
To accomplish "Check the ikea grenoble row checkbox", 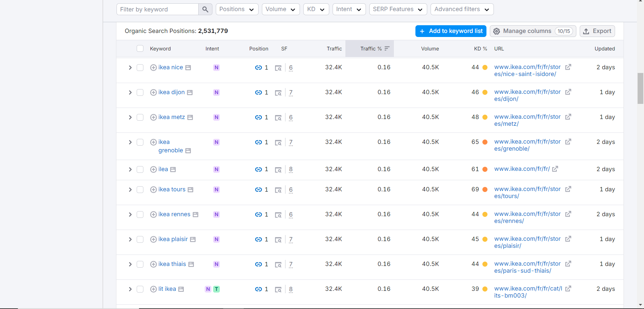I will click(140, 142).
